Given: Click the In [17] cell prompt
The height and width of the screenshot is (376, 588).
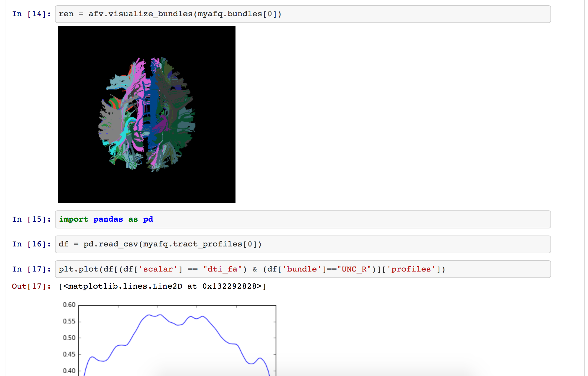Looking at the screenshot, I should 31,269.
